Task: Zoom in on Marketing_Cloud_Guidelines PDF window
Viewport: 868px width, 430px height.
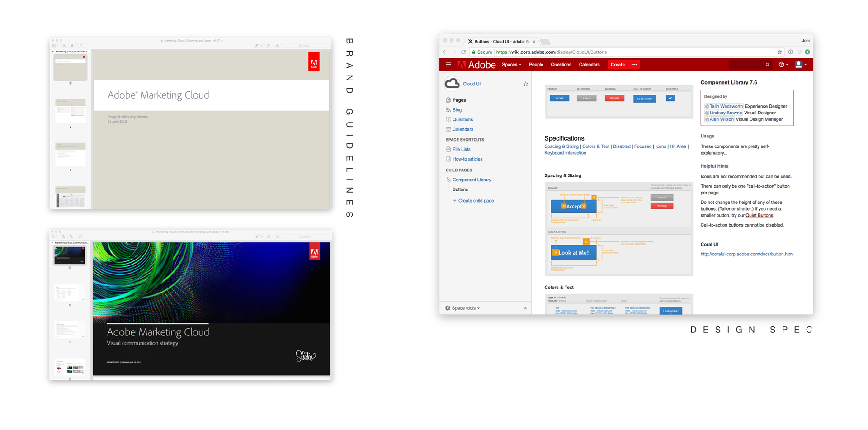Action: click(x=72, y=45)
